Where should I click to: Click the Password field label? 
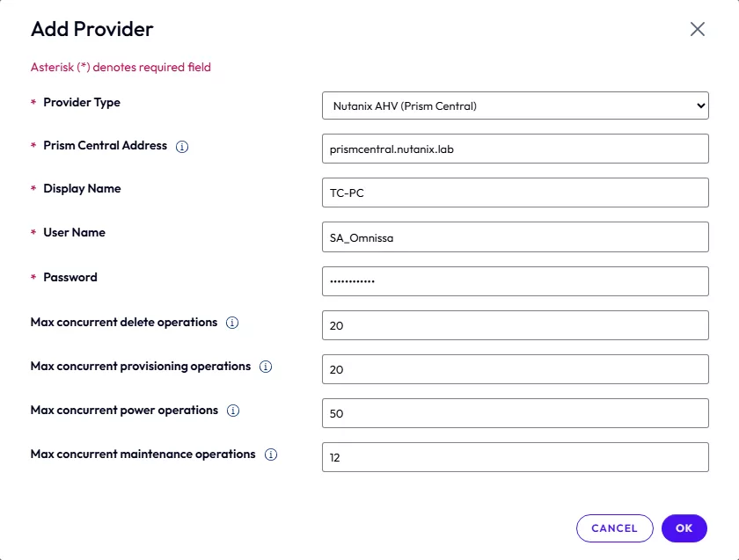pos(70,278)
